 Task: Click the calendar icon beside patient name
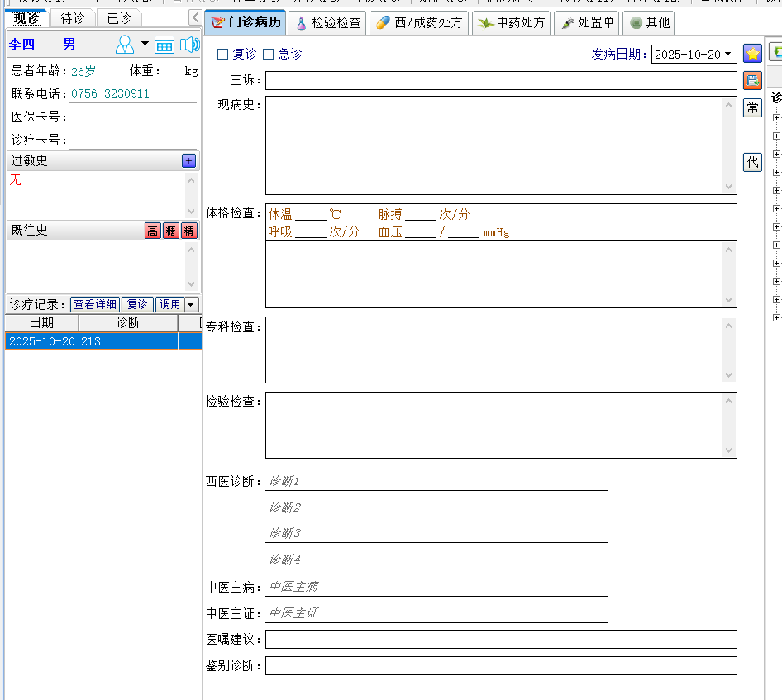165,45
